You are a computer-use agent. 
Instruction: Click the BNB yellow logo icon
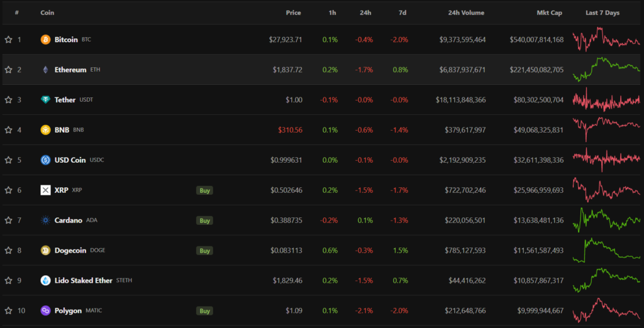[45, 129]
